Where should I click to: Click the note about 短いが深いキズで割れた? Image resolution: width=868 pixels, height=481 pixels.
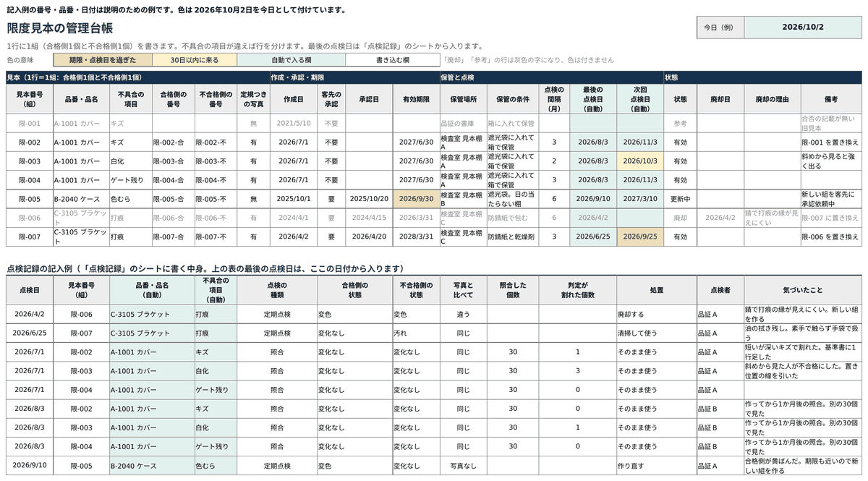(803, 352)
